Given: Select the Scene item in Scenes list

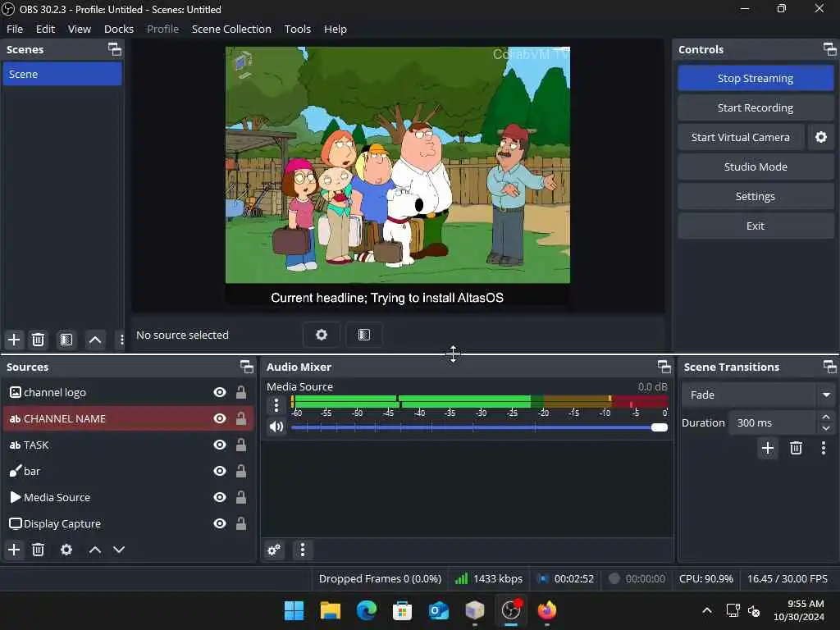Looking at the screenshot, I should (x=62, y=74).
